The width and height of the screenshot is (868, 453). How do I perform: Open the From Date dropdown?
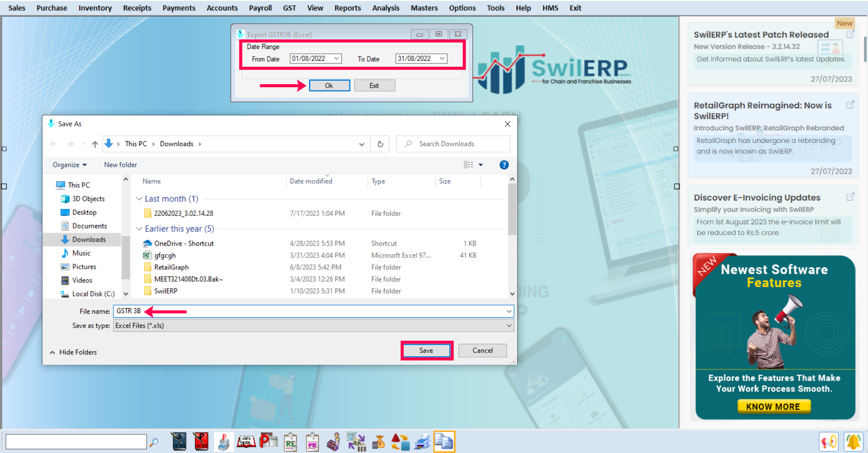(336, 58)
